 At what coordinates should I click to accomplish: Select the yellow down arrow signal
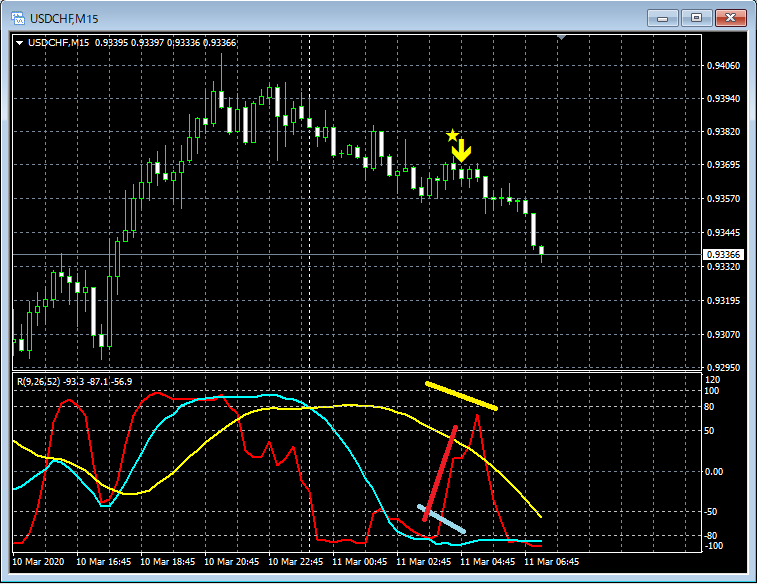coord(462,151)
